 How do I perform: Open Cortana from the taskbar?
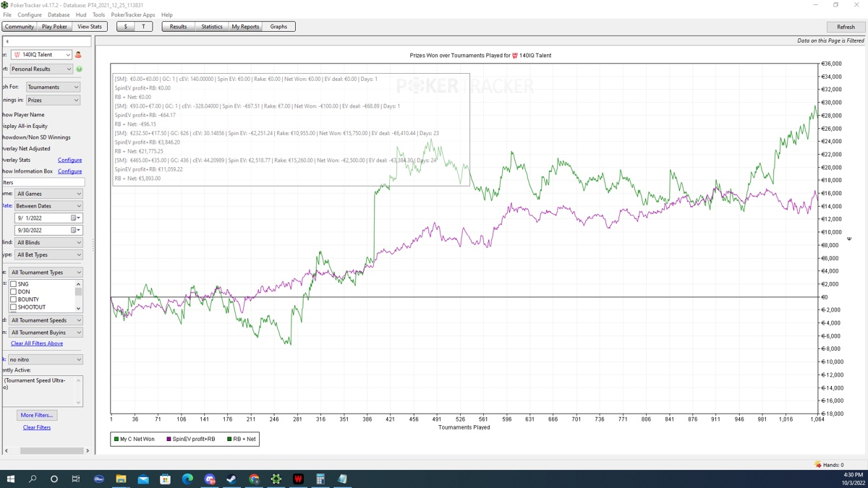point(54,479)
